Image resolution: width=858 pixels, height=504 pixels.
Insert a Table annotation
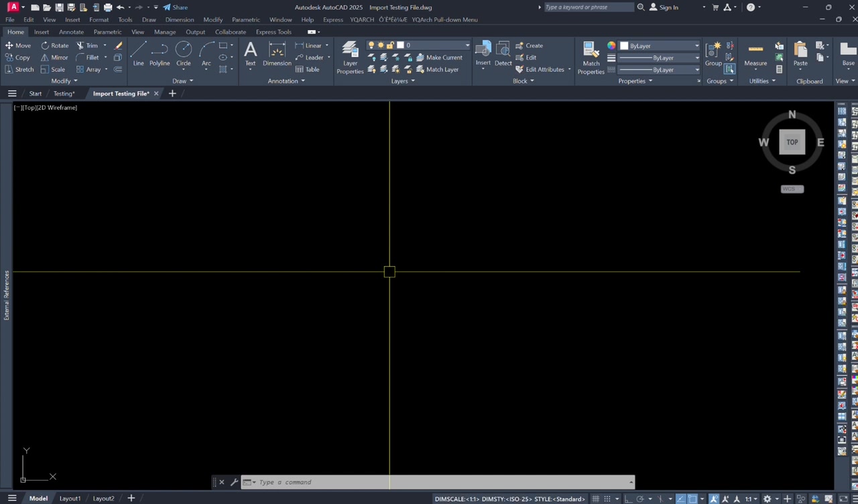pyautogui.click(x=308, y=70)
